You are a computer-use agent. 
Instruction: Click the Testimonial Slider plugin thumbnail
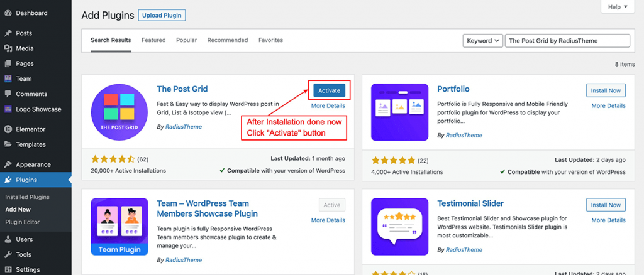tap(399, 227)
